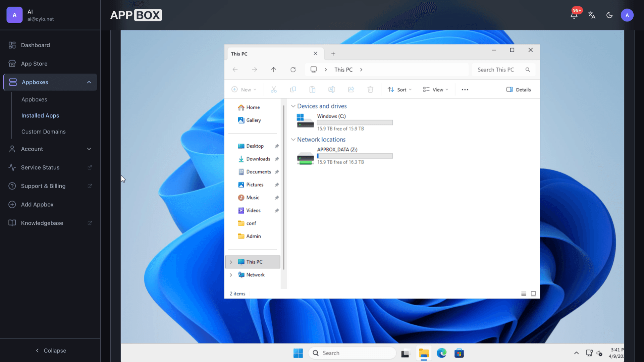Click the Copy icon in the toolbar
Viewport: 644px width, 362px height.
click(293, 90)
